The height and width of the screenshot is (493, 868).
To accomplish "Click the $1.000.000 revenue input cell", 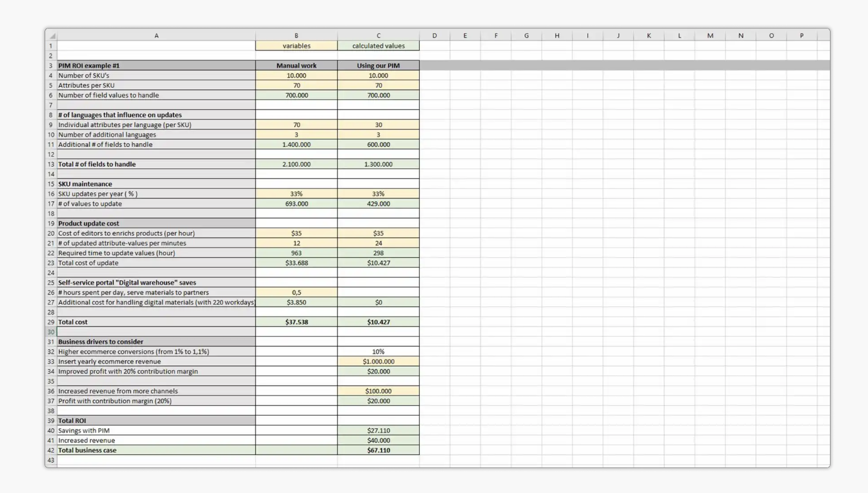I will (378, 361).
